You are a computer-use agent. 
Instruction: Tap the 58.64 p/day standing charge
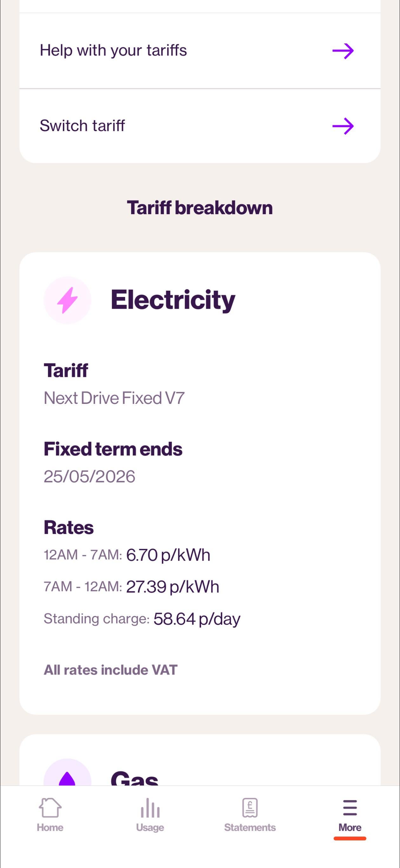pos(197,619)
